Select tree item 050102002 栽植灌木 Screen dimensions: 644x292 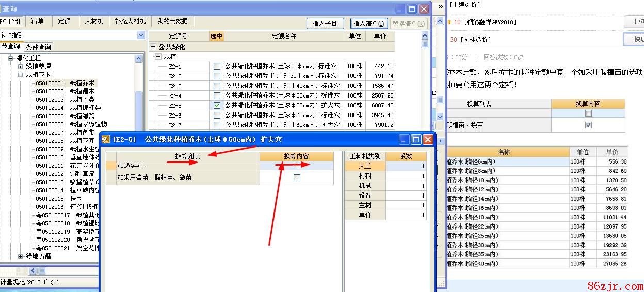click(x=65, y=91)
